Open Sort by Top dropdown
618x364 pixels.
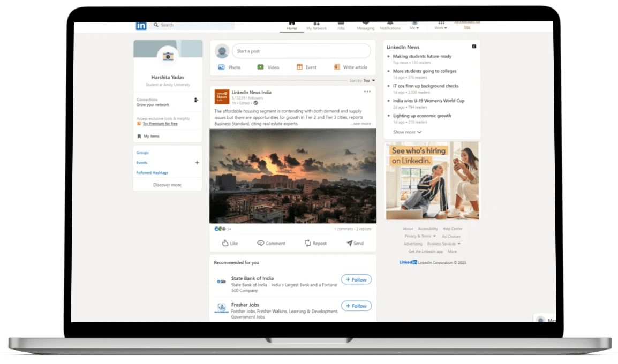tap(362, 81)
